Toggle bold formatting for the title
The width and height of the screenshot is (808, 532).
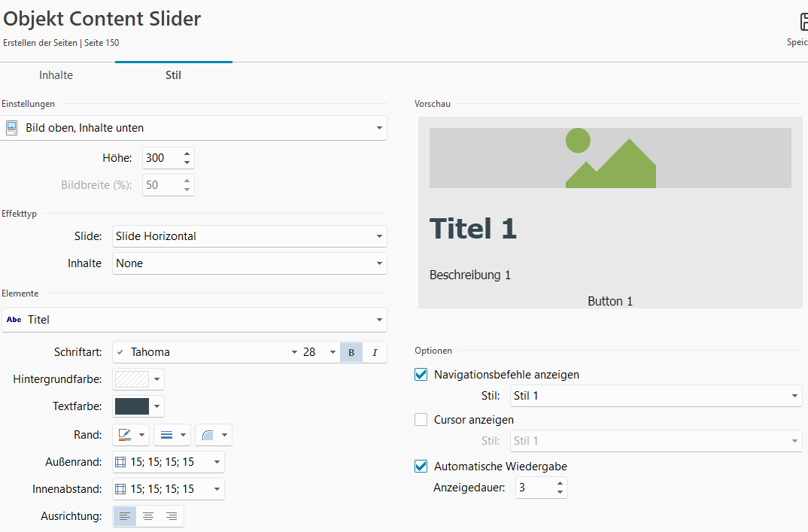coord(351,352)
